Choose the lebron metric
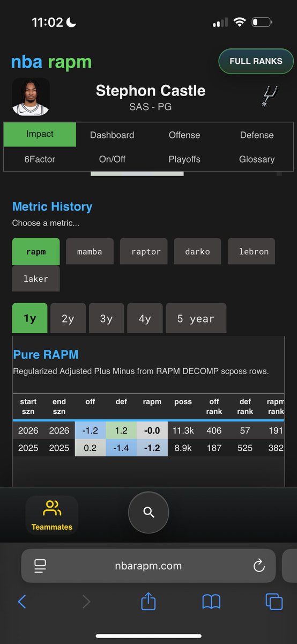The height and width of the screenshot is (644, 297). click(x=251, y=251)
